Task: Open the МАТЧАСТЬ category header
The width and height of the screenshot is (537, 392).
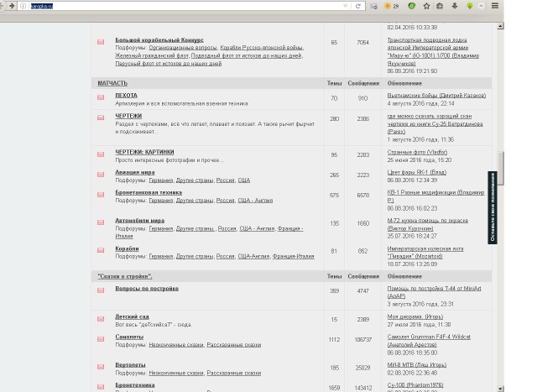Action: point(112,84)
